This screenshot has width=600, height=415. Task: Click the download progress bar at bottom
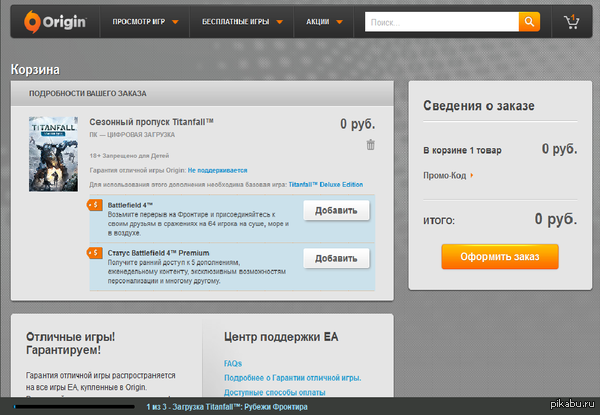(70, 407)
